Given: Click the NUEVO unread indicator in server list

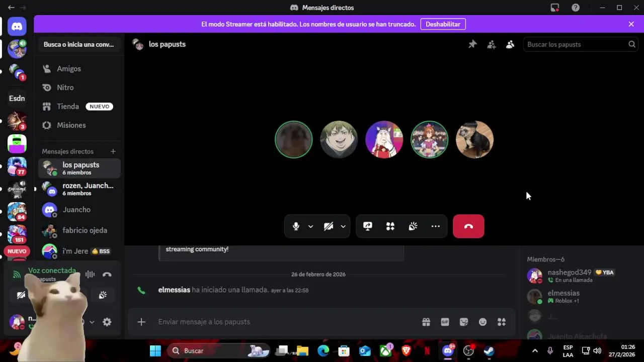Looking at the screenshot, I should pyautogui.click(x=17, y=251).
